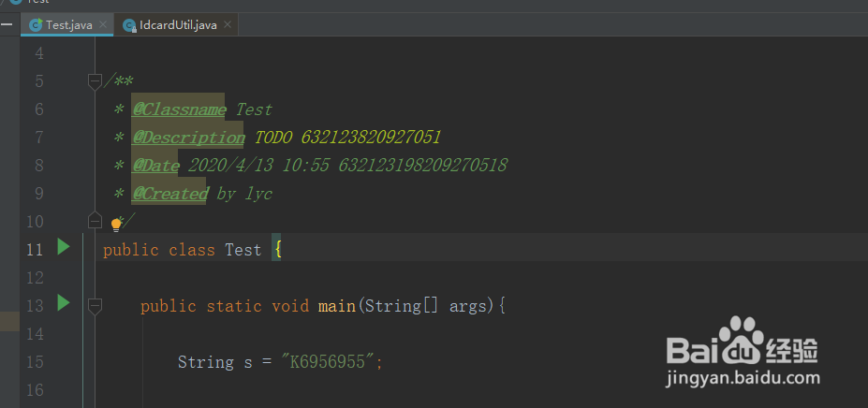Collapse the main method body
868x408 pixels.
coord(95,305)
